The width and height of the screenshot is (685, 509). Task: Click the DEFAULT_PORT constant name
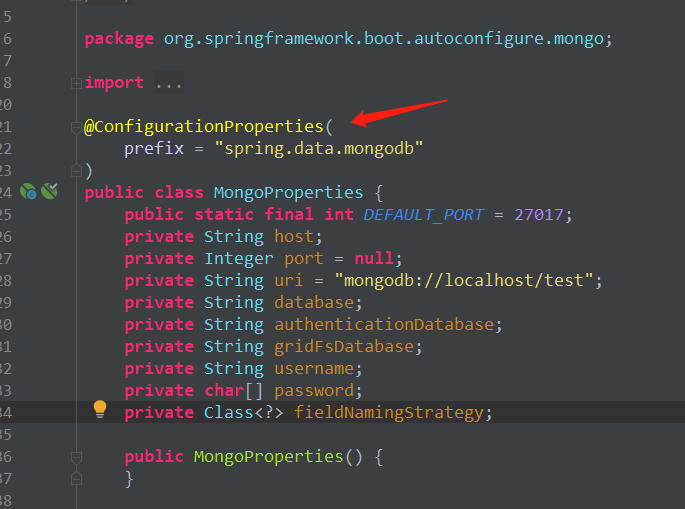coord(423,215)
